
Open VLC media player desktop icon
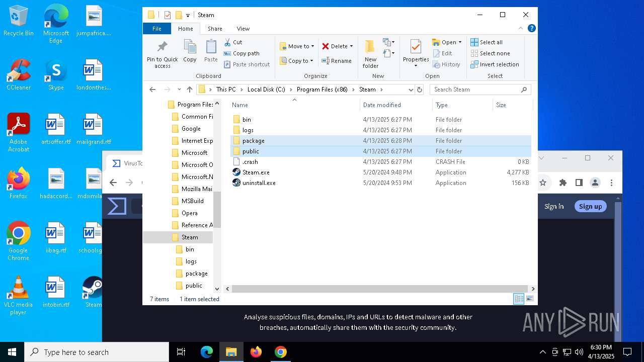pyautogui.click(x=18, y=296)
